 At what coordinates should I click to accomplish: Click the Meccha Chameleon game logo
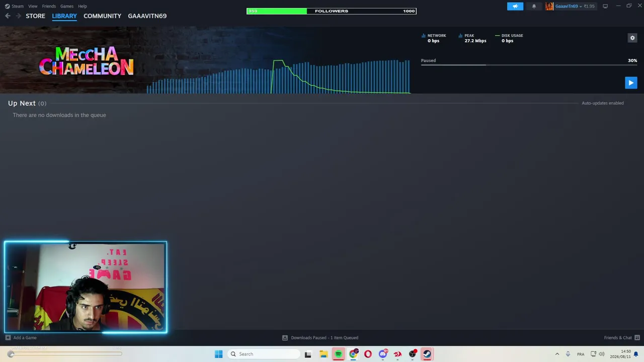[86, 61]
